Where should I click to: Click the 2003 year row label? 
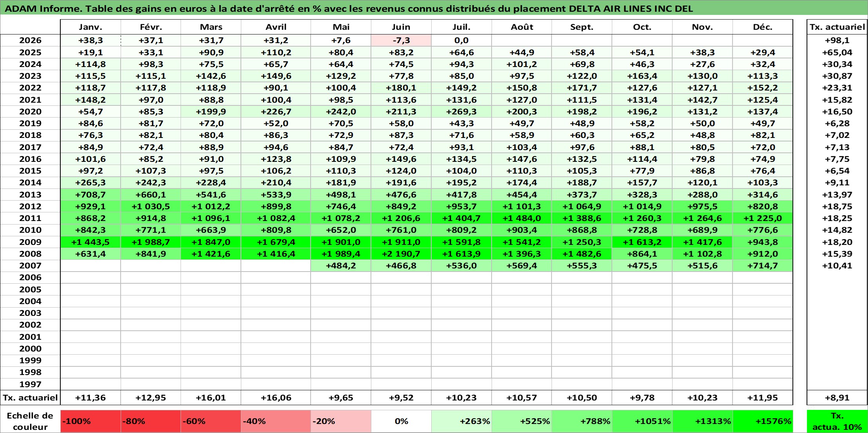tap(30, 313)
